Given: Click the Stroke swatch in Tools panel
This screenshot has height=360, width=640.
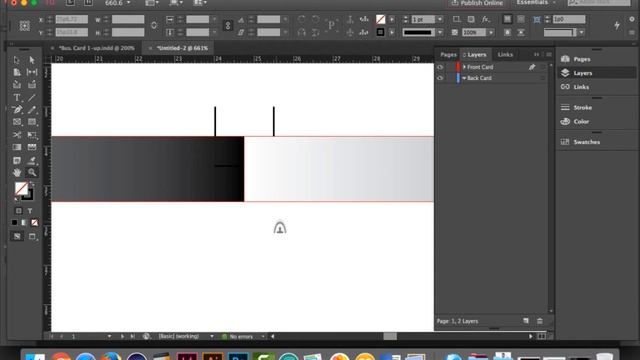Looking at the screenshot, I should coord(27,195).
